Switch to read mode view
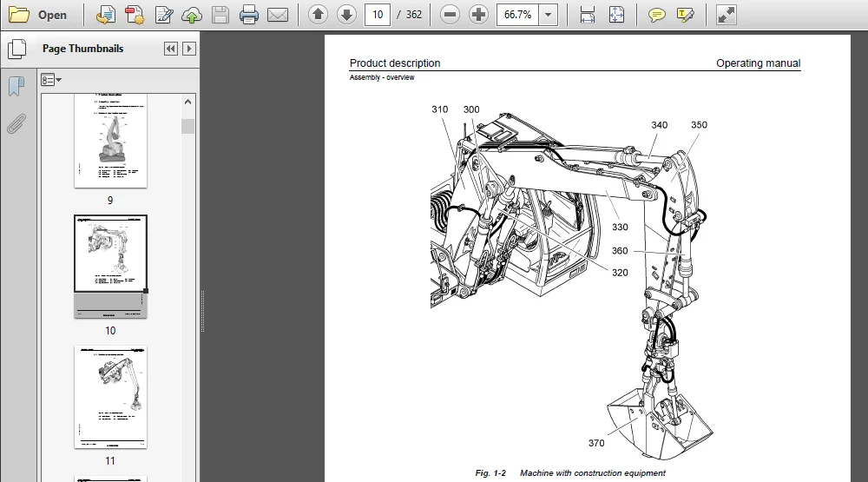This screenshot has height=482, width=868. click(x=726, y=15)
